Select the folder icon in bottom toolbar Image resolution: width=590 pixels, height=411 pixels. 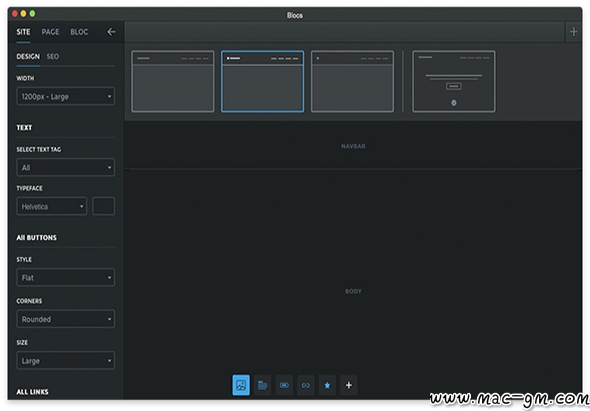click(262, 385)
